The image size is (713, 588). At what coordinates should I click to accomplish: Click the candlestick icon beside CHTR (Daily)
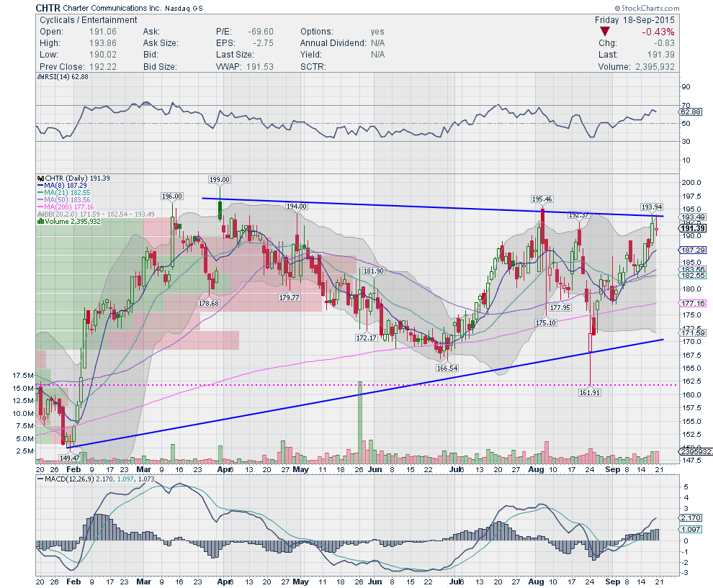[40, 178]
